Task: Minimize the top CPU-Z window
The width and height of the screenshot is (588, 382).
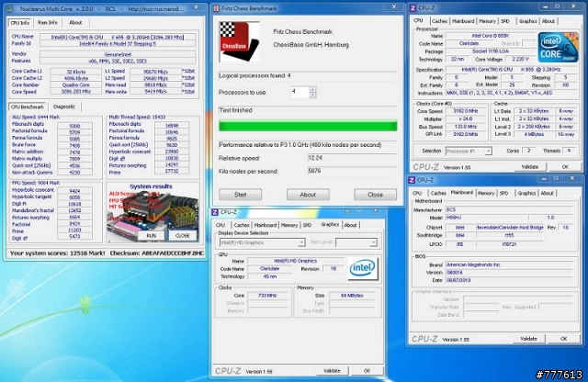Action: coord(545,6)
